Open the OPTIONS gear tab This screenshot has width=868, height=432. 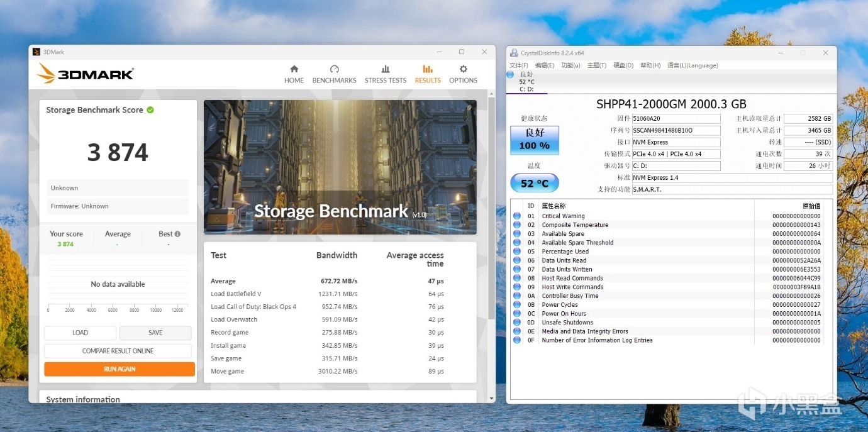click(463, 74)
